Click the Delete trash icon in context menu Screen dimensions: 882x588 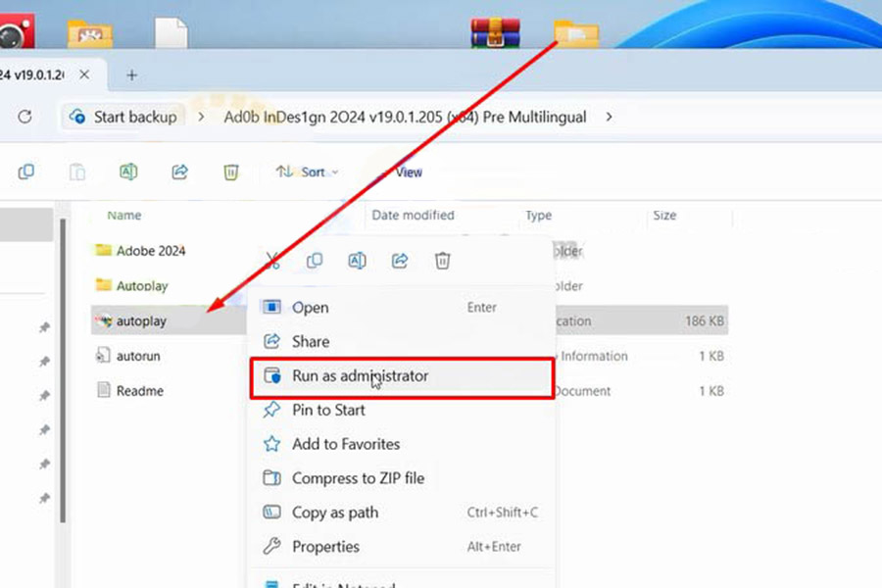pos(443,261)
